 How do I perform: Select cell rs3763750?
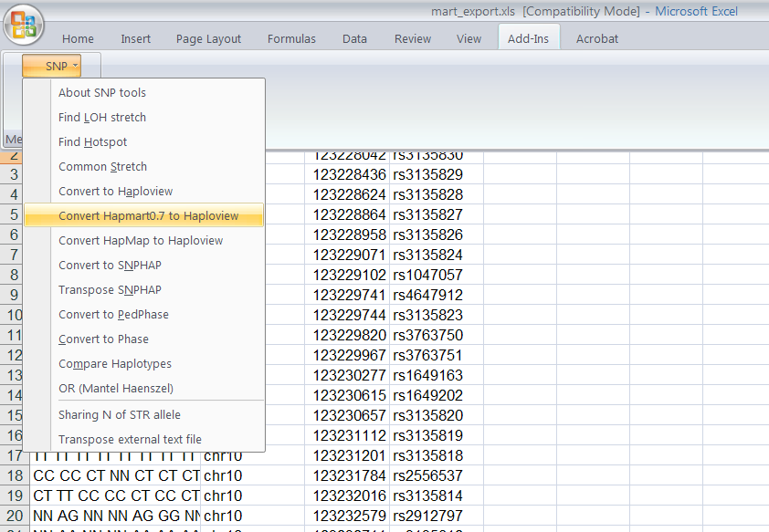[x=437, y=335]
